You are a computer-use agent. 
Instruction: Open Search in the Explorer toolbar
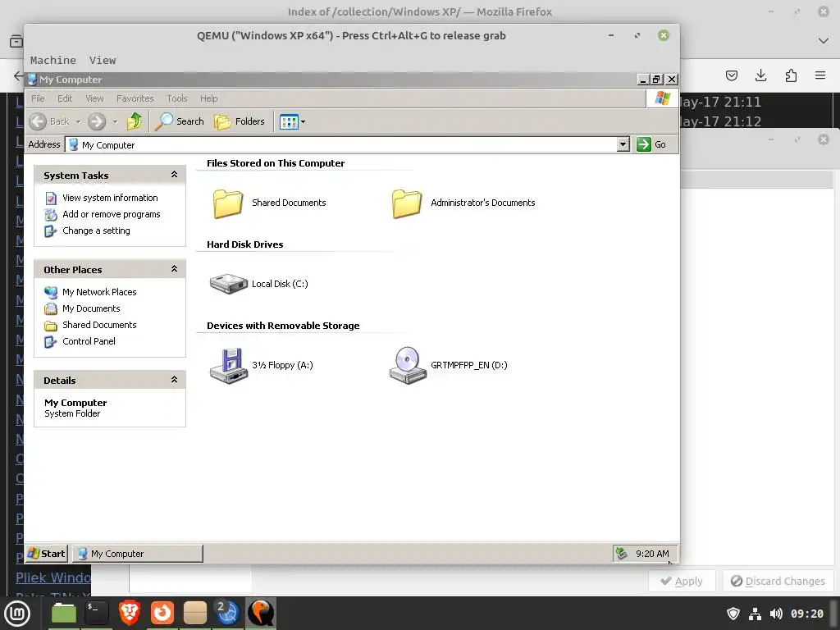[180, 121]
